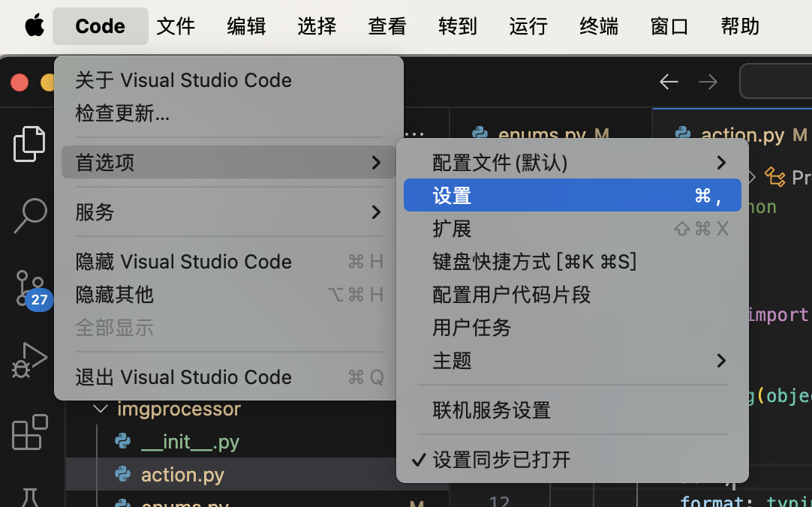Open __init__.py in the file tree
The width and height of the screenshot is (812, 507).
(190, 441)
